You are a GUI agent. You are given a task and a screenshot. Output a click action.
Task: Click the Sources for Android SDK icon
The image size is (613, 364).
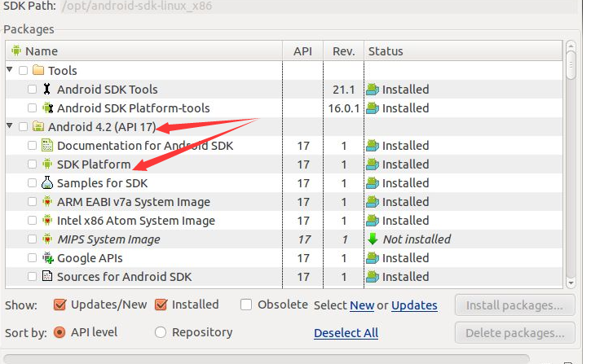click(x=47, y=276)
